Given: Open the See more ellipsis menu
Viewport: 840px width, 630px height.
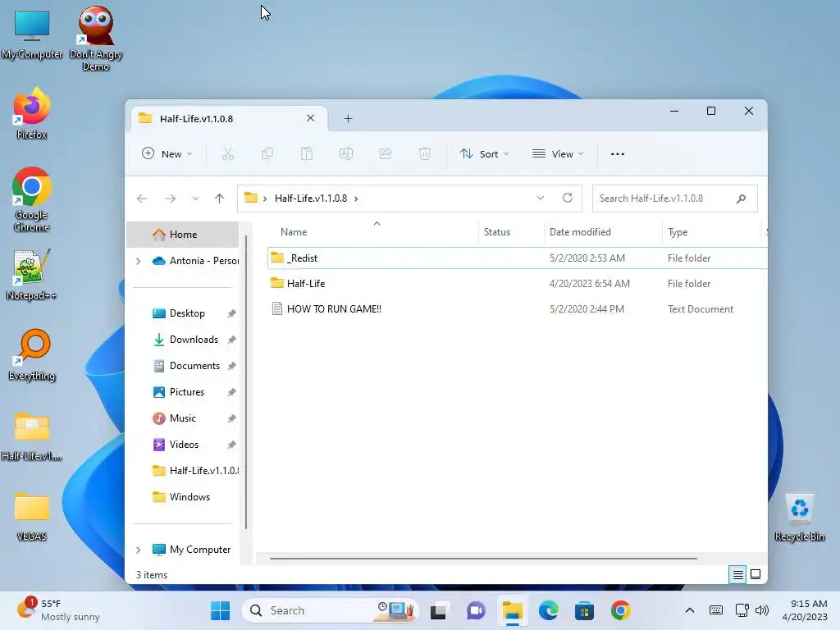Looking at the screenshot, I should 617,154.
